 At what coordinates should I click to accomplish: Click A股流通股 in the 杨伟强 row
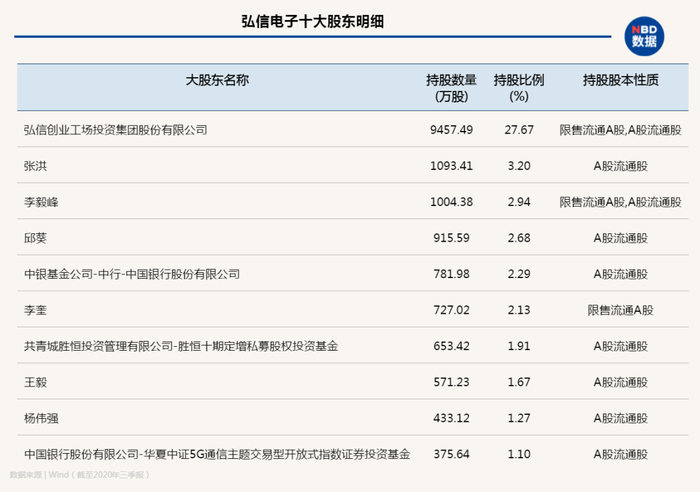pyautogui.click(x=621, y=419)
